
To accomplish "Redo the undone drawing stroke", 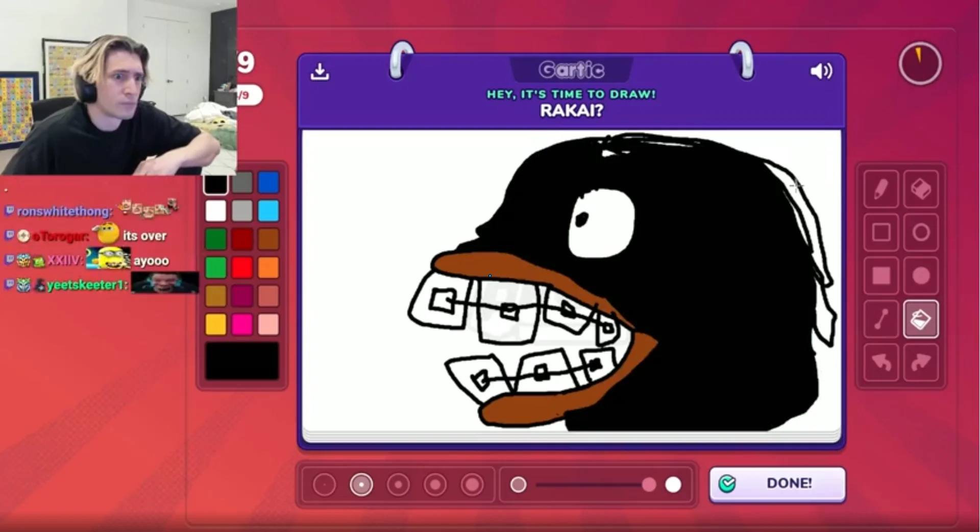I will coord(921,362).
